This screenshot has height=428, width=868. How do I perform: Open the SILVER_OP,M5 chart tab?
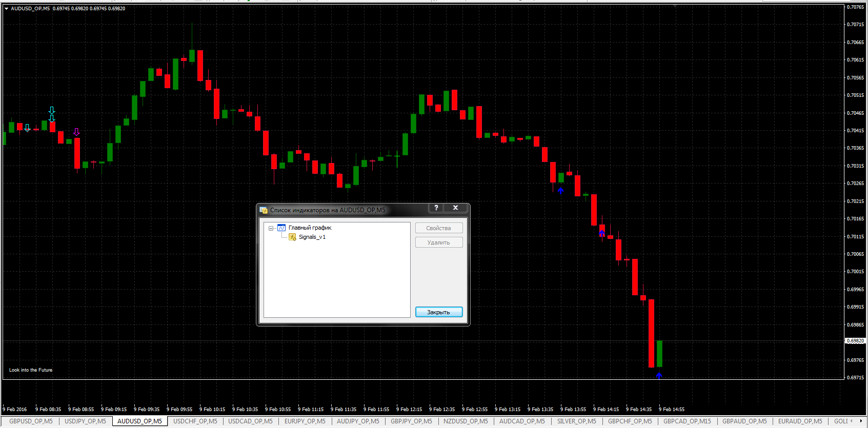click(x=577, y=421)
